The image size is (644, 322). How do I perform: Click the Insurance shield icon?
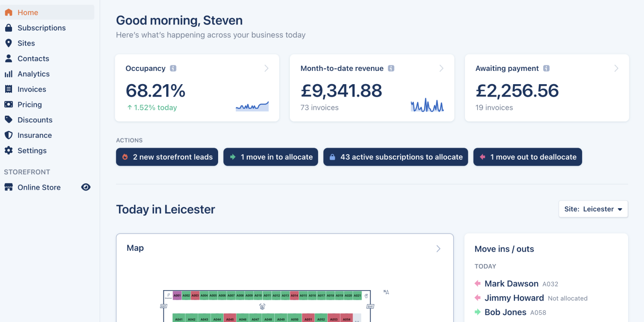click(9, 135)
